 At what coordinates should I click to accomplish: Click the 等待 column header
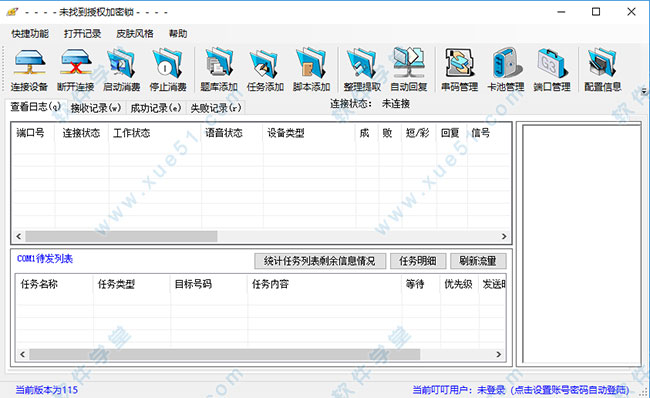tap(421, 284)
